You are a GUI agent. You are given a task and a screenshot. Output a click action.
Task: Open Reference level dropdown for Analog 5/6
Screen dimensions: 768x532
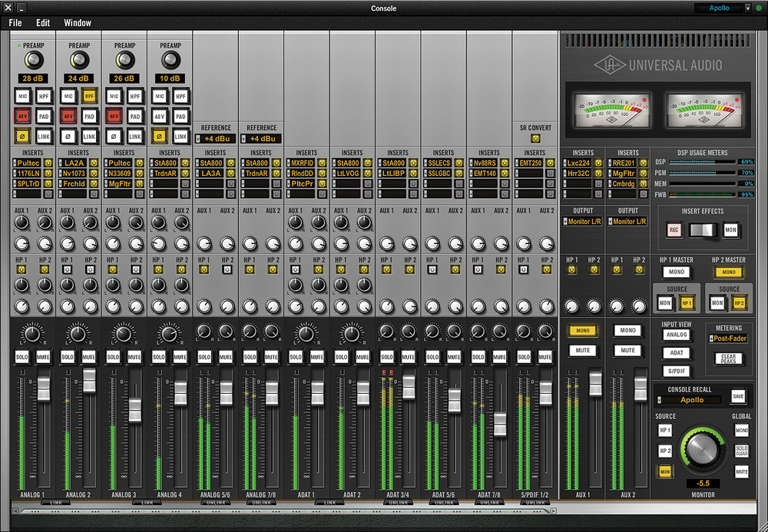[216, 139]
